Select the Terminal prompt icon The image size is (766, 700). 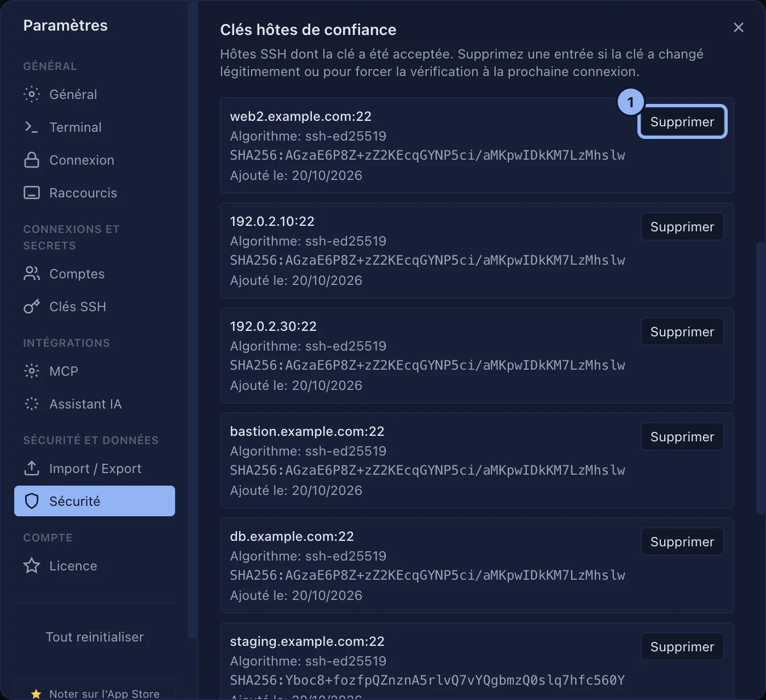coord(32,127)
